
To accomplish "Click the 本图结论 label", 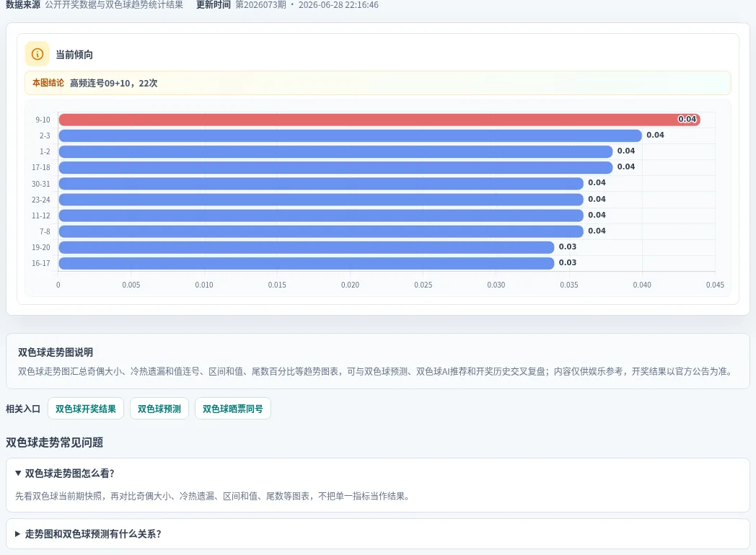I will coord(48,83).
